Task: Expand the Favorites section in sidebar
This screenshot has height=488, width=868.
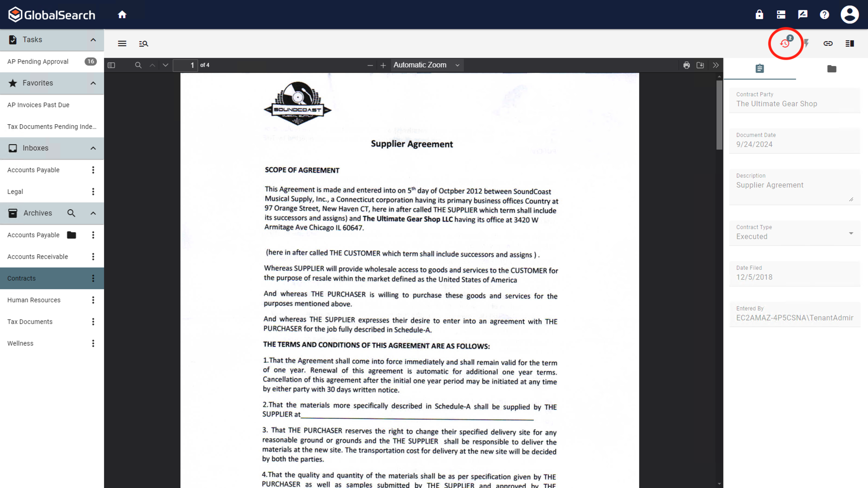Action: [92, 83]
